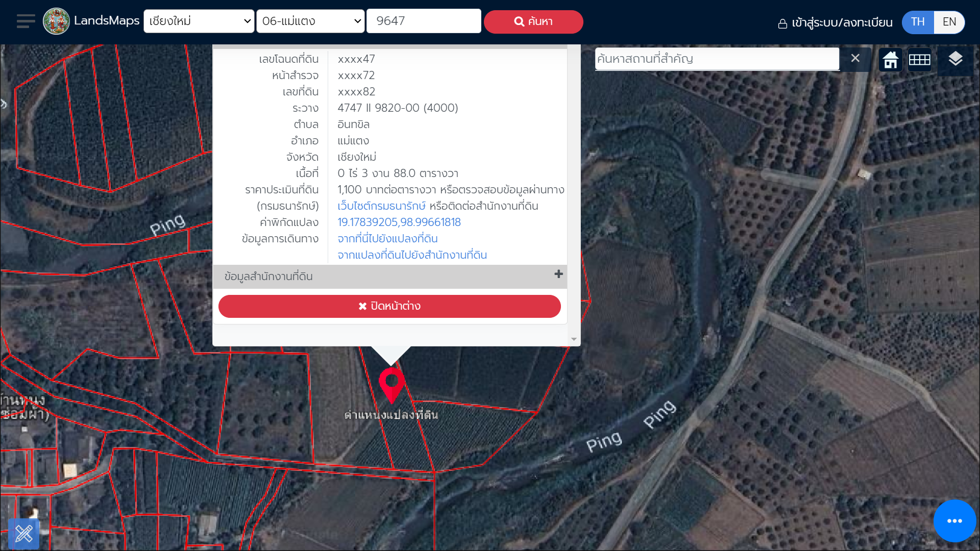Screen dimensions: 980x551
Task: Click the popup scrollbar down arrow
Action: [574, 339]
